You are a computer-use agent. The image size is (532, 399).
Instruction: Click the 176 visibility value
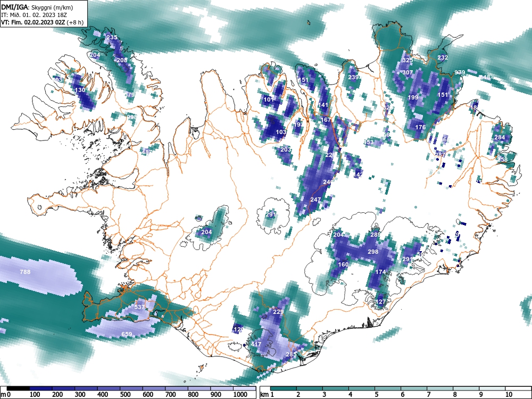420,127
